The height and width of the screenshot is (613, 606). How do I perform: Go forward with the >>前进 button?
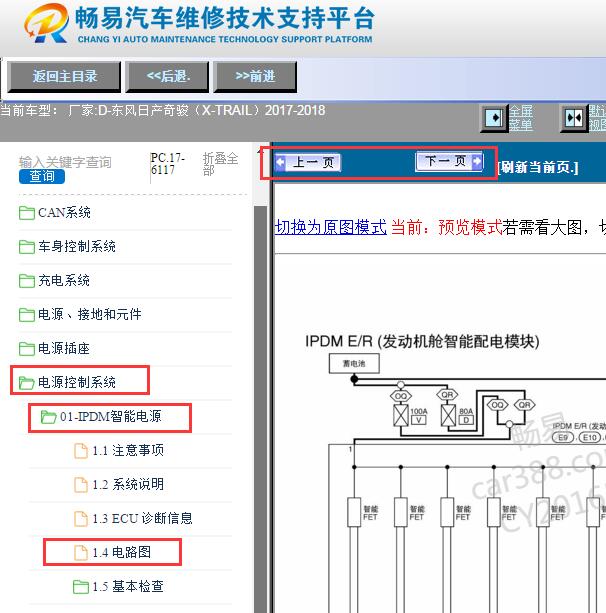tap(255, 76)
